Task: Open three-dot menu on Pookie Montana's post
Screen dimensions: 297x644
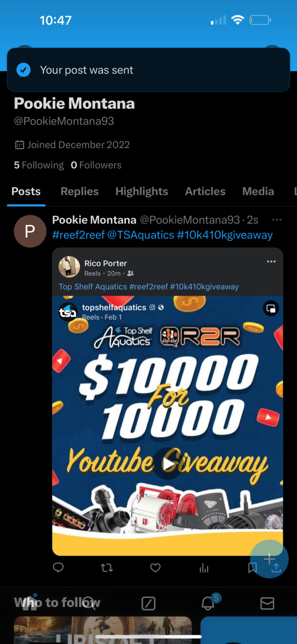Action: click(x=277, y=220)
